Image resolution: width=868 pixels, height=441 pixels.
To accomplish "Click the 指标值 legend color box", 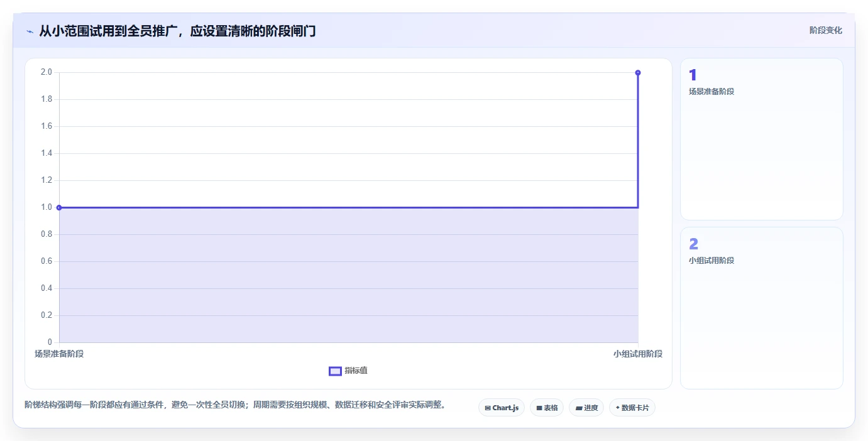I will [335, 371].
